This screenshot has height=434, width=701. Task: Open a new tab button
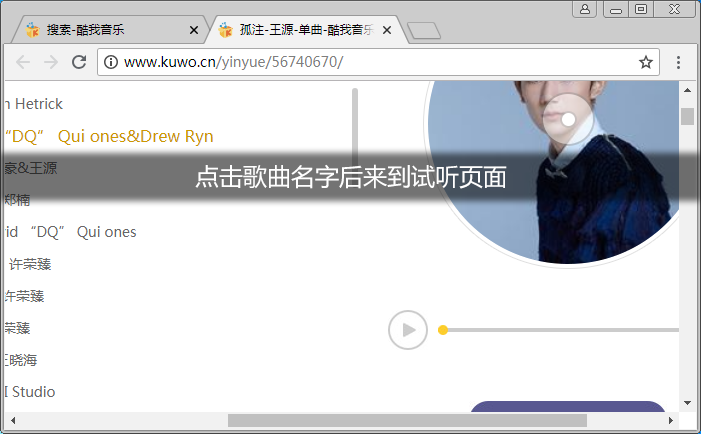click(x=424, y=30)
